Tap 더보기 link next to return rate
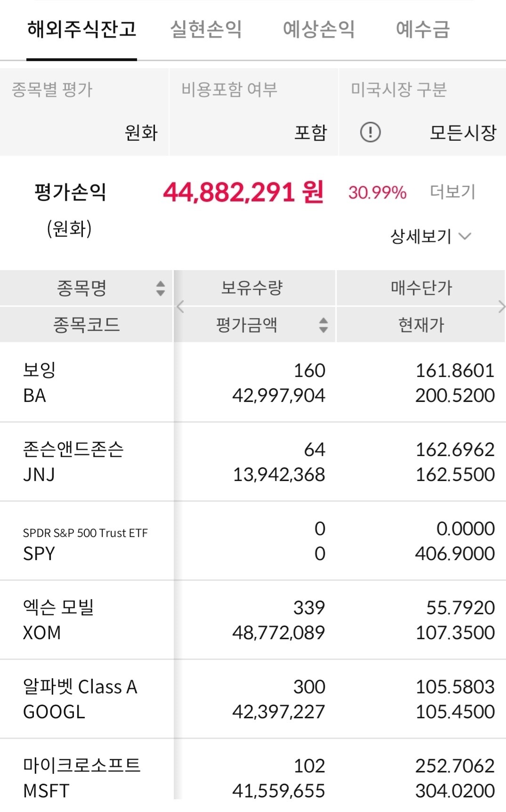The image size is (506, 812). click(452, 192)
